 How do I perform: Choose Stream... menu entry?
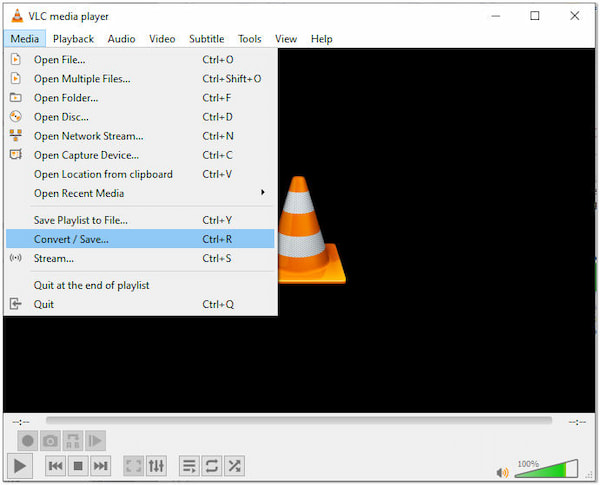click(x=140, y=258)
